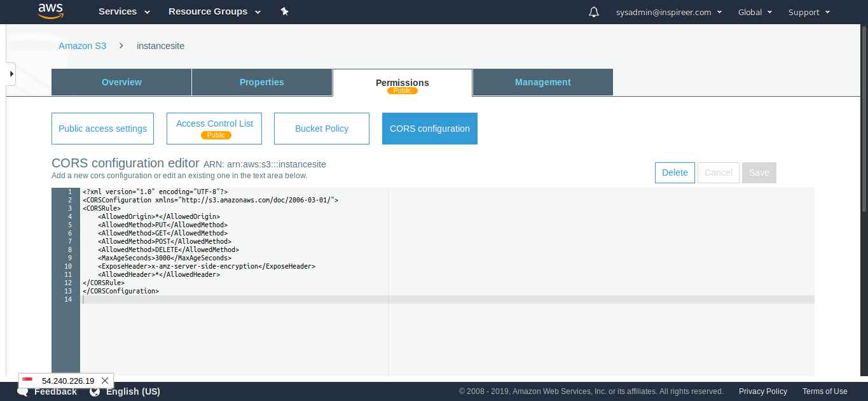Close the 54.240.226.19 IP popup

(105, 381)
